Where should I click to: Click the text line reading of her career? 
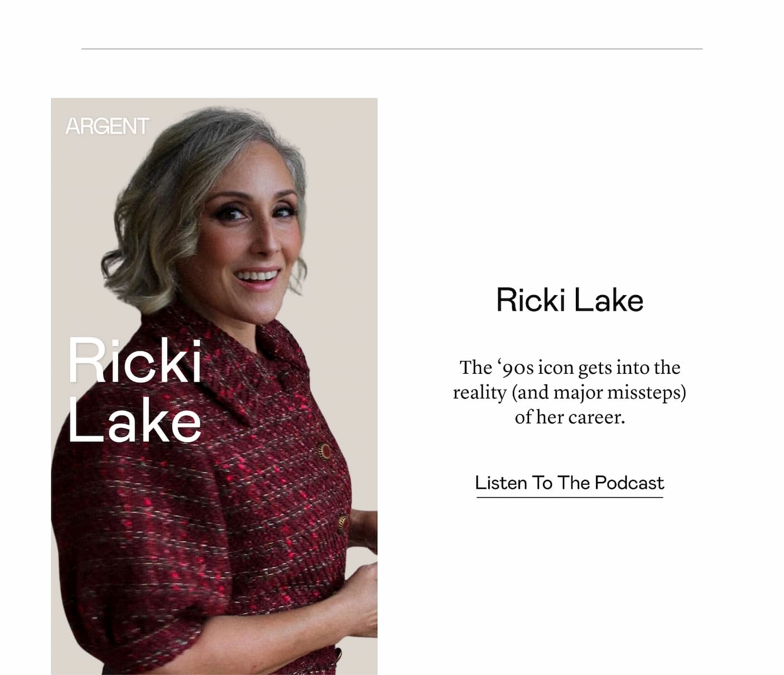point(570,417)
